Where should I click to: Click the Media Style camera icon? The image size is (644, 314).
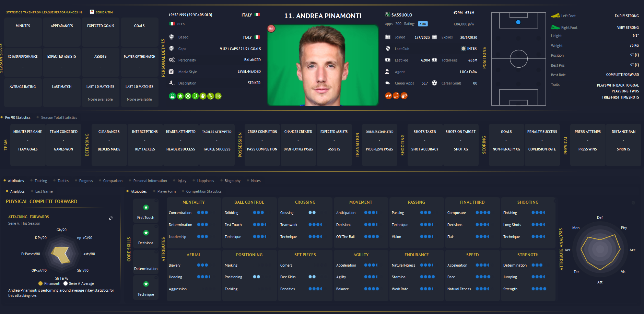[x=172, y=71]
